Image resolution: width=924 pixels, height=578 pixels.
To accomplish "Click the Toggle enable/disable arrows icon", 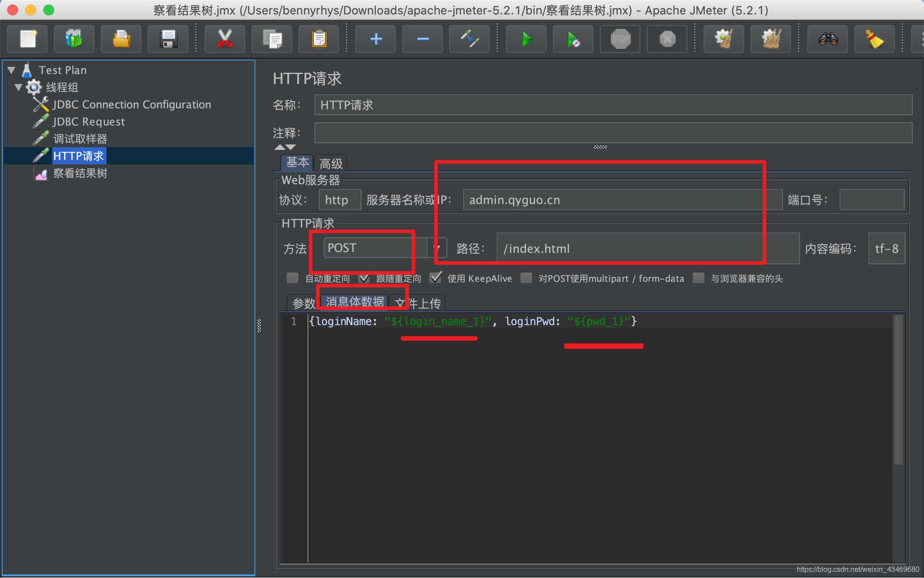I will tap(470, 39).
